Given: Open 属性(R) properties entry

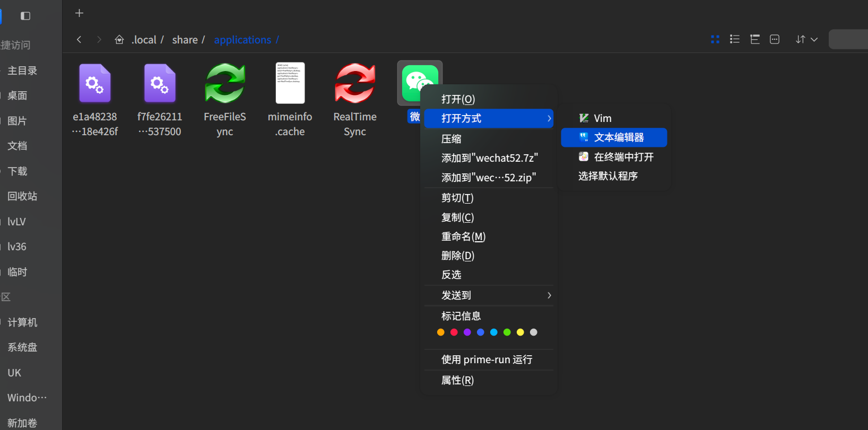Looking at the screenshot, I should [x=489, y=380].
